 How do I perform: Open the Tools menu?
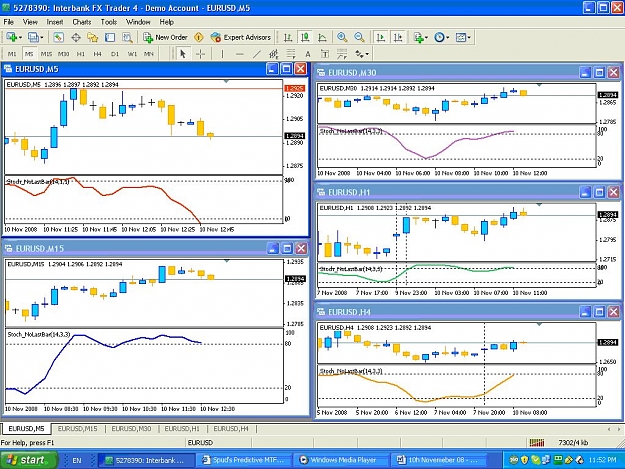[x=108, y=22]
